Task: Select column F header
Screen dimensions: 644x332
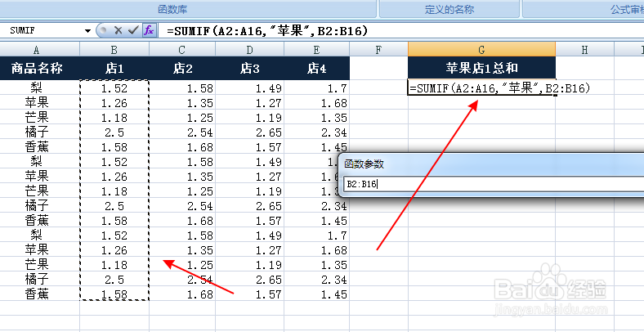Action: coord(378,50)
